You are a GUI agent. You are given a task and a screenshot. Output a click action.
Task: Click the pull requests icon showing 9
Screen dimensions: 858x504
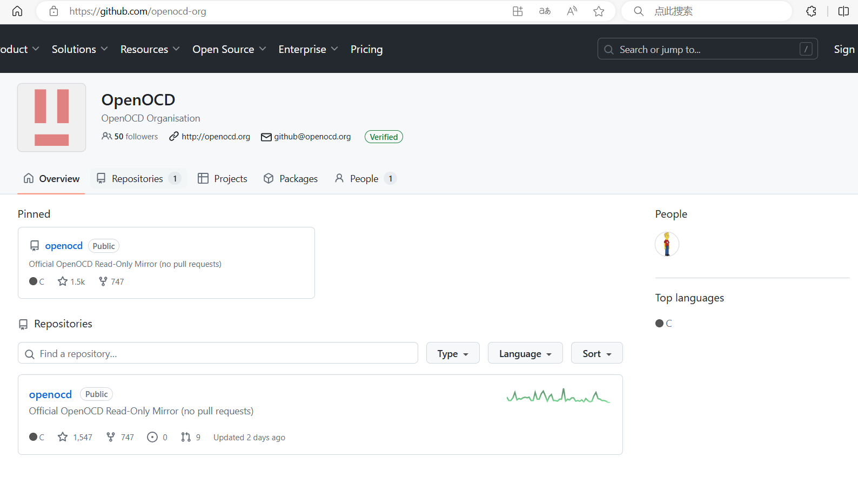(186, 437)
